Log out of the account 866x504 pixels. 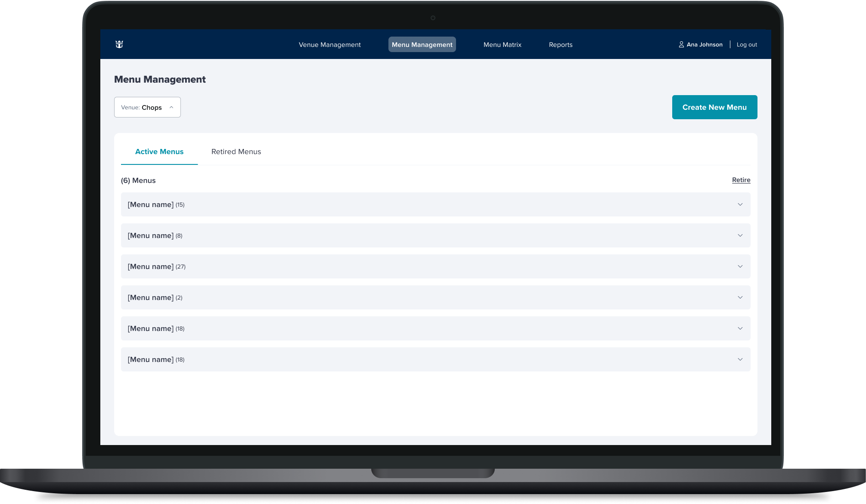746,45
